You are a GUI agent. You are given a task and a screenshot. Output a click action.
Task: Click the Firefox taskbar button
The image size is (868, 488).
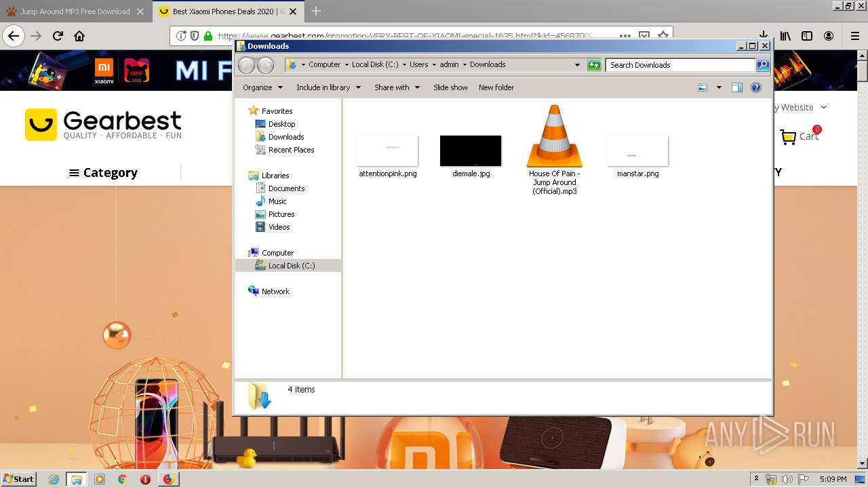click(x=168, y=479)
